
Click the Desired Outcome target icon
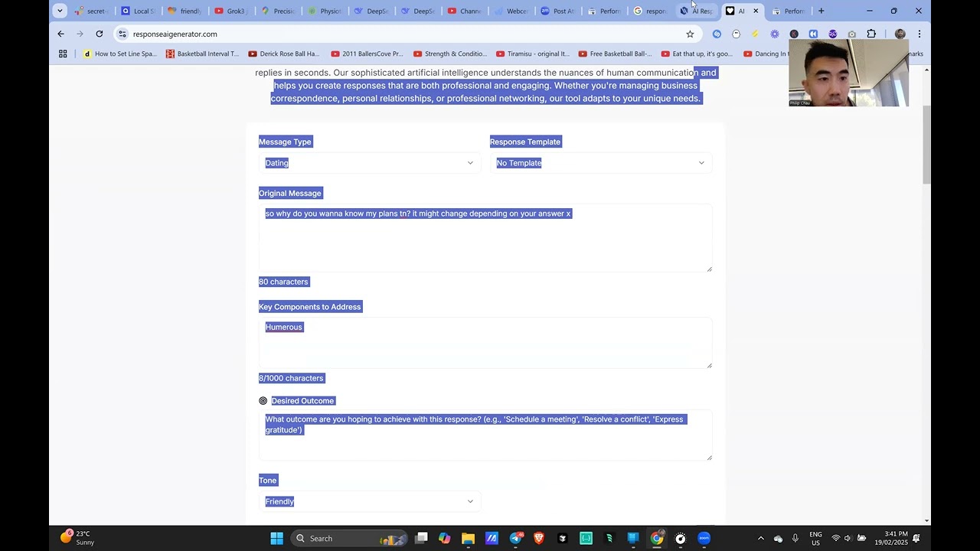263,401
